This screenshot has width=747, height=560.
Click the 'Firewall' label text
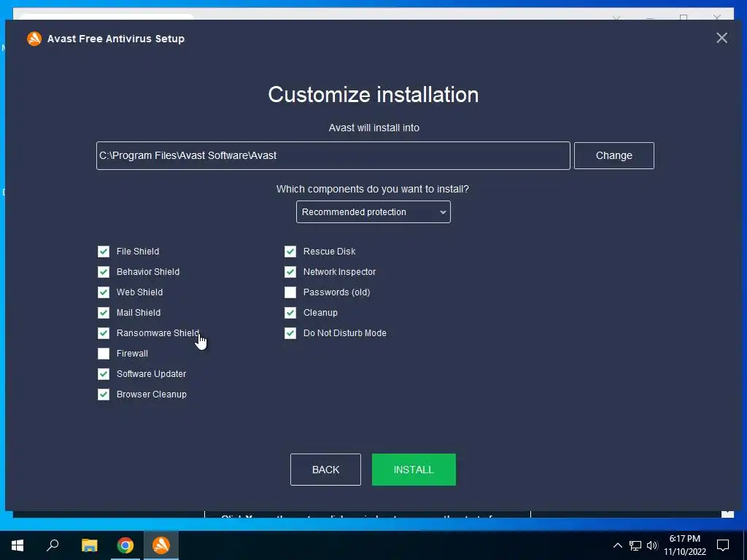[x=132, y=354]
